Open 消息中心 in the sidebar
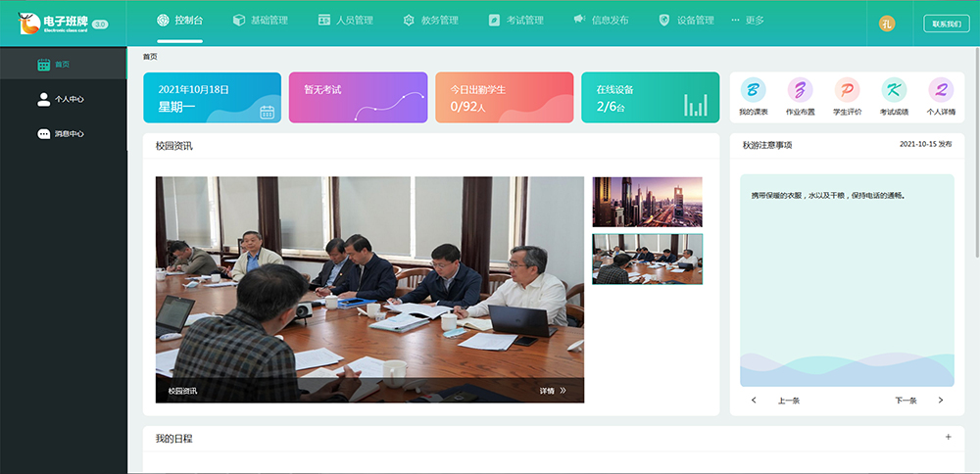Image resolution: width=980 pixels, height=474 pixels. point(63,133)
